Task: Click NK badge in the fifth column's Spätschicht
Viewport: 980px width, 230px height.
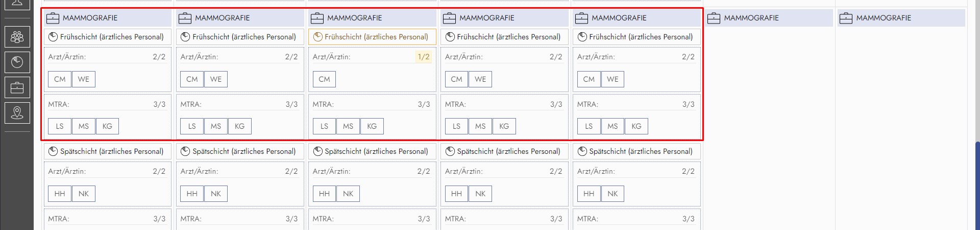Action: 612,194
